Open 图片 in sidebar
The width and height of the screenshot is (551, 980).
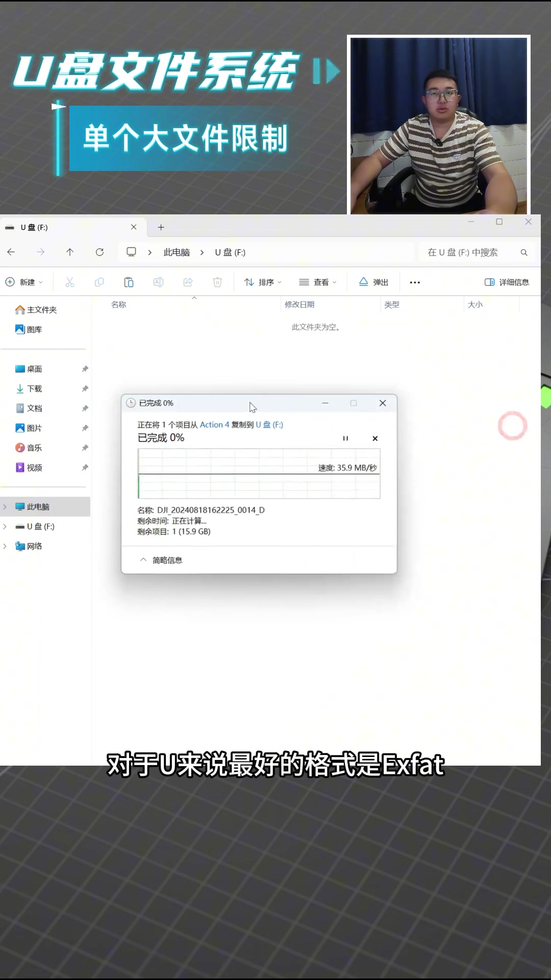pos(29,428)
